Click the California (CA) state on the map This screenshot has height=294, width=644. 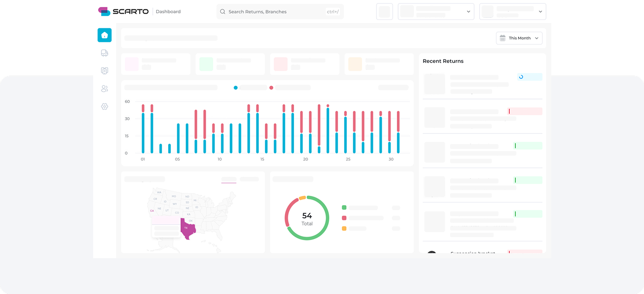pos(152,211)
